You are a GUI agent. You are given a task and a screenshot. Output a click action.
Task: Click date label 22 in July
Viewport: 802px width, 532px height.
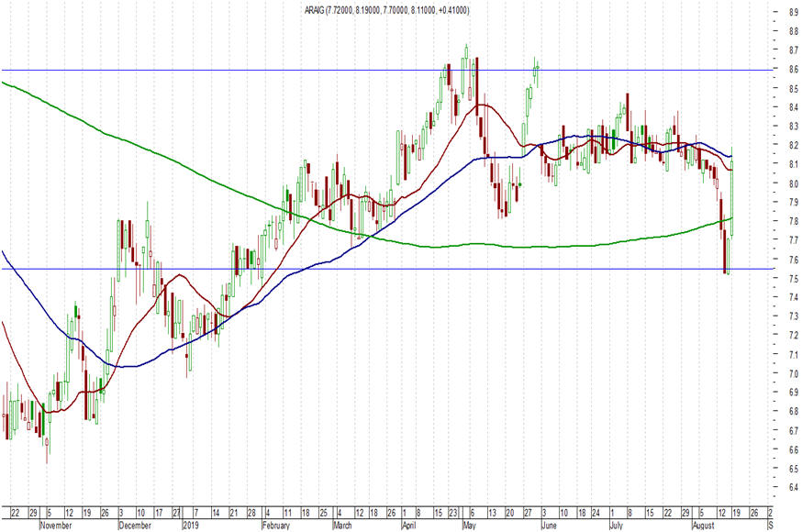667,513
